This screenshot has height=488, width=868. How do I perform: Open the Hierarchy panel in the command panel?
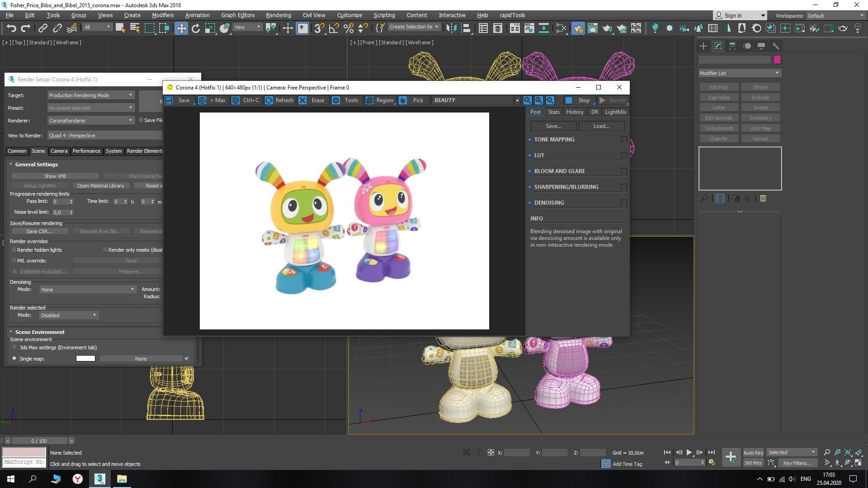(732, 46)
